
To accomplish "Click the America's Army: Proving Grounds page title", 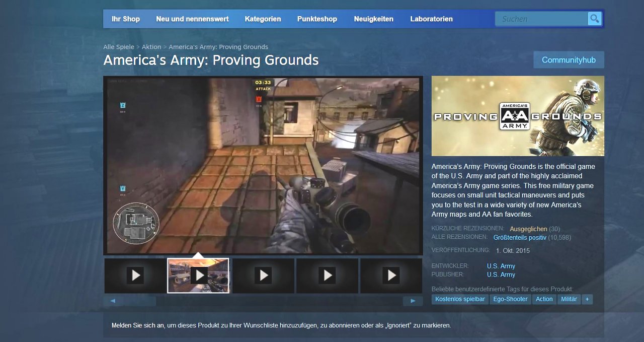I will point(211,60).
